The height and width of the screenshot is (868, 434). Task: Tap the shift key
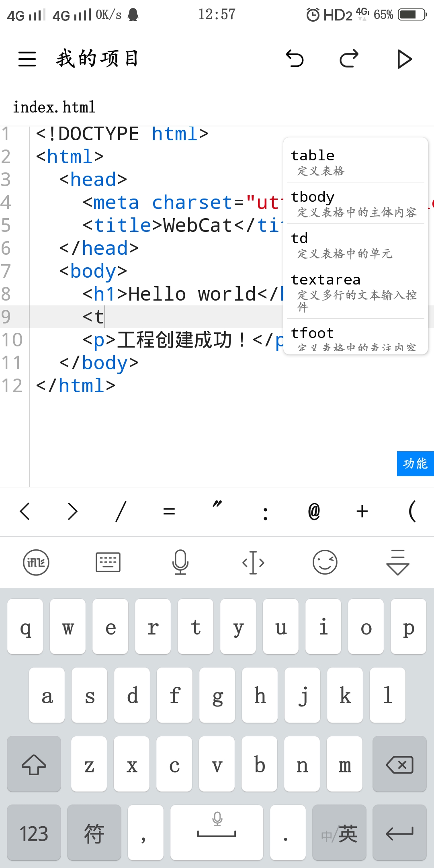pos(34,764)
